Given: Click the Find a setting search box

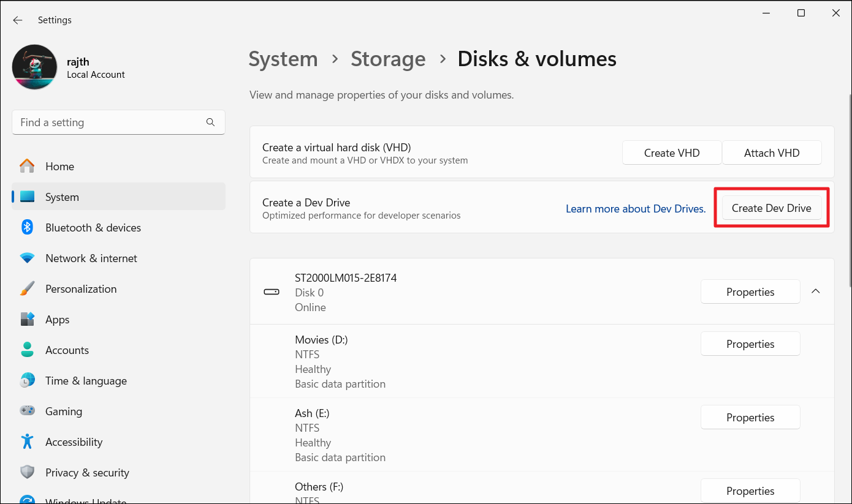Looking at the screenshot, I should (110, 122).
